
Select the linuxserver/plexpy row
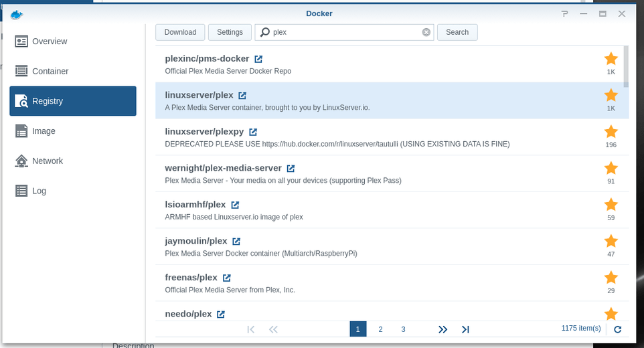[392, 137]
